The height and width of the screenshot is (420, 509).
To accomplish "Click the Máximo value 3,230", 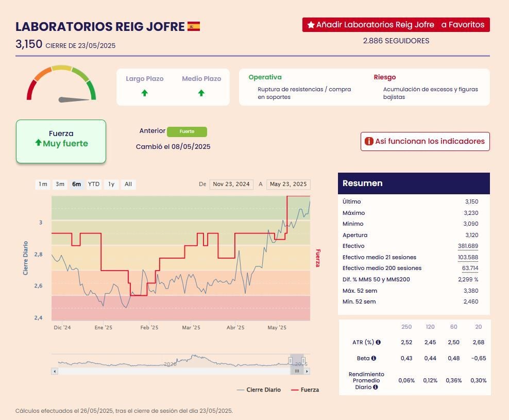I will 471,213.
